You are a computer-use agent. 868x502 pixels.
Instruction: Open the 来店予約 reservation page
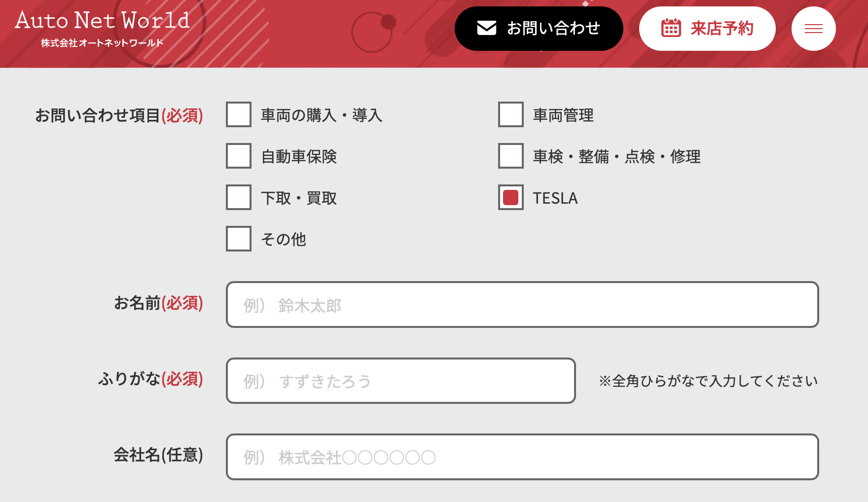(707, 29)
